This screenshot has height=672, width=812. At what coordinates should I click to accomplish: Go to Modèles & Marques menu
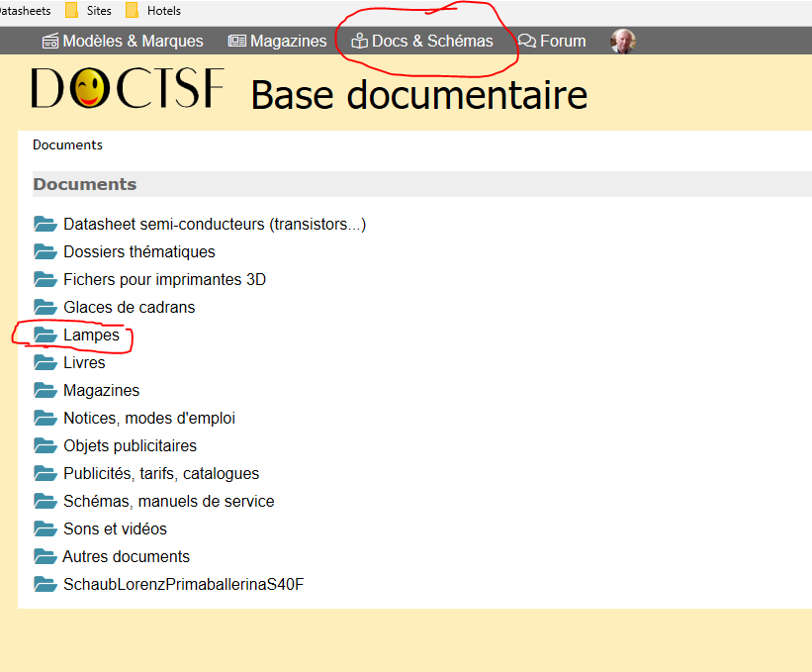(x=133, y=41)
